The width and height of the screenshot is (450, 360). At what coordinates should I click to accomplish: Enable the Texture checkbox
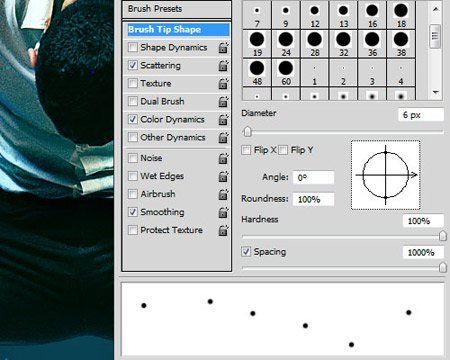[x=133, y=83]
